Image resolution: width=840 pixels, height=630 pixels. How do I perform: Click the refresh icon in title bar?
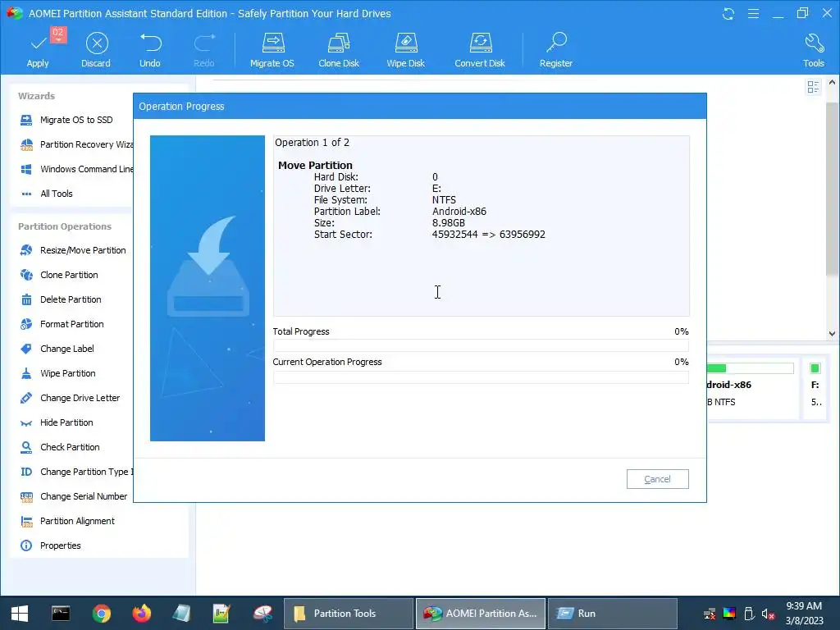click(728, 13)
